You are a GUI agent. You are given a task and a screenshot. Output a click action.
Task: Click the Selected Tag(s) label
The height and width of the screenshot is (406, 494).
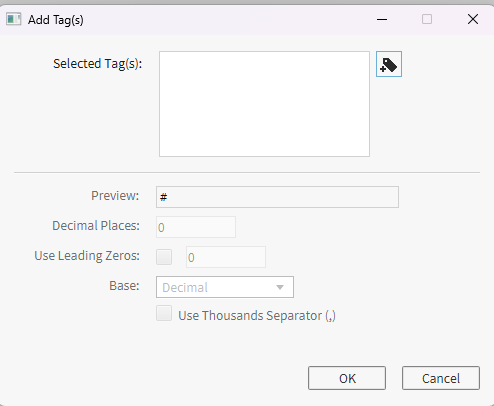point(98,63)
